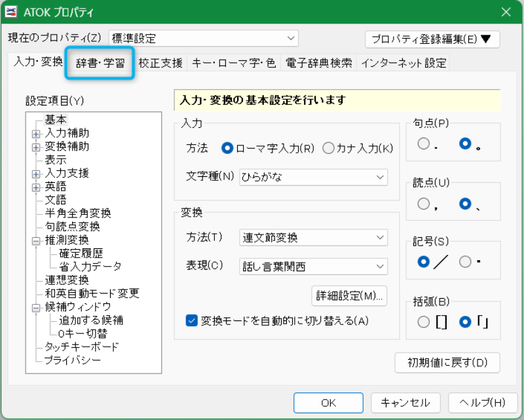The height and width of the screenshot is (420, 524).
Task: Click the 詳細設定 button
Action: (349, 296)
